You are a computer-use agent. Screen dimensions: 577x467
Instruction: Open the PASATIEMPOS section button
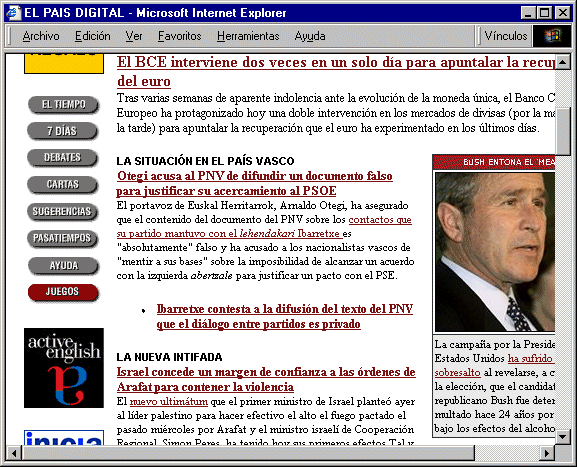(x=63, y=238)
